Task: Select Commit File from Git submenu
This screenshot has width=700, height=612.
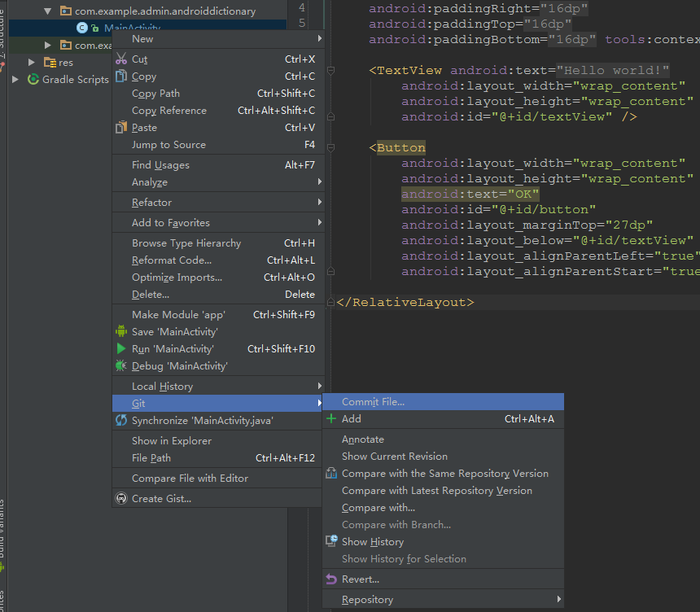Action: [x=373, y=401]
